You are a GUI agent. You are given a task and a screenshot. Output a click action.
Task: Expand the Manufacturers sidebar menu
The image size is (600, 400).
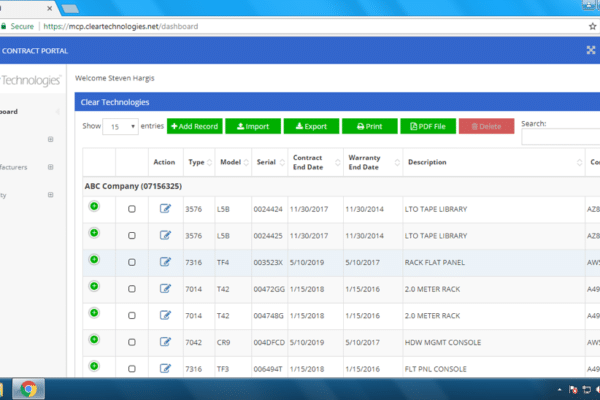click(x=51, y=167)
